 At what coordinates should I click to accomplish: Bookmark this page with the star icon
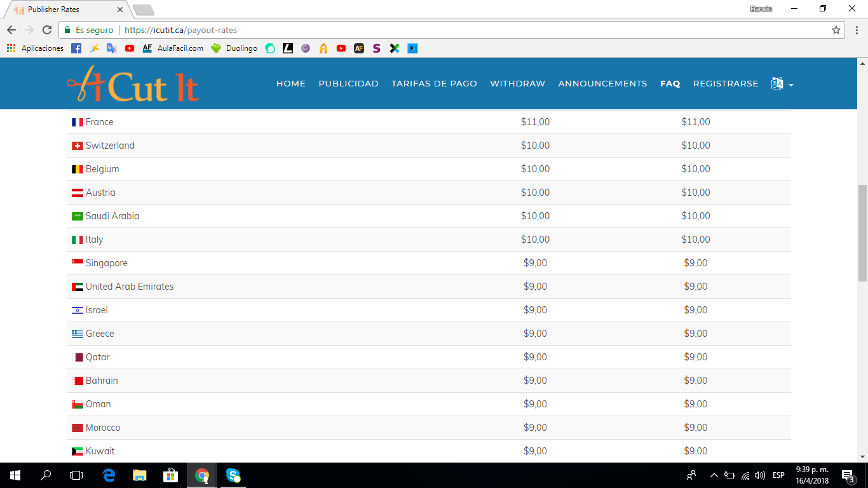tap(837, 29)
